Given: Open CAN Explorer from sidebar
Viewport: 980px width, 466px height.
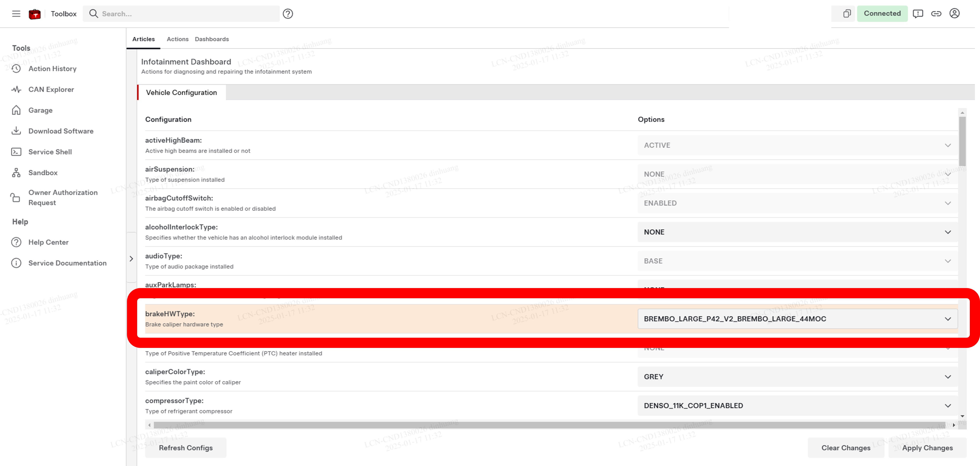Looking at the screenshot, I should (51, 89).
